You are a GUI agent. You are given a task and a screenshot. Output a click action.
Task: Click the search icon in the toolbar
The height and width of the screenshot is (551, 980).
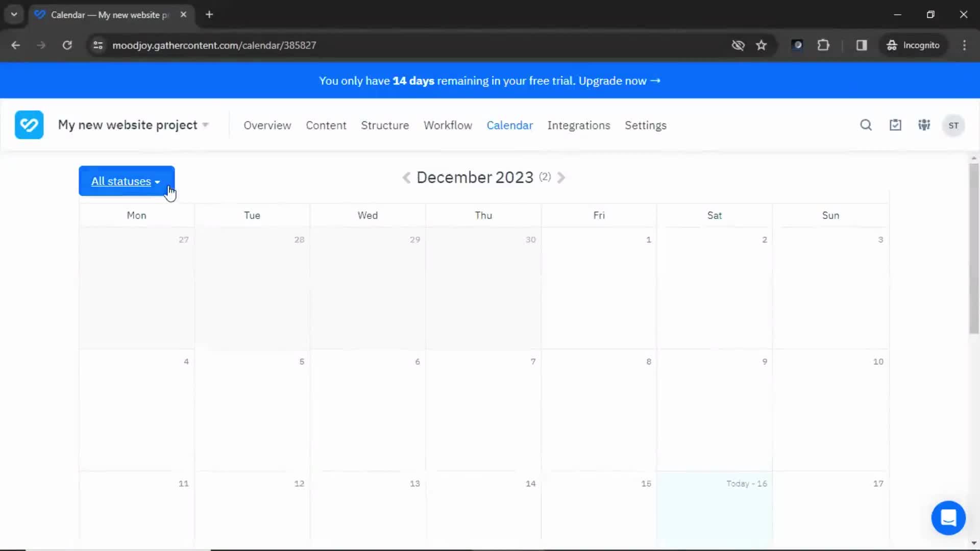[x=866, y=125]
